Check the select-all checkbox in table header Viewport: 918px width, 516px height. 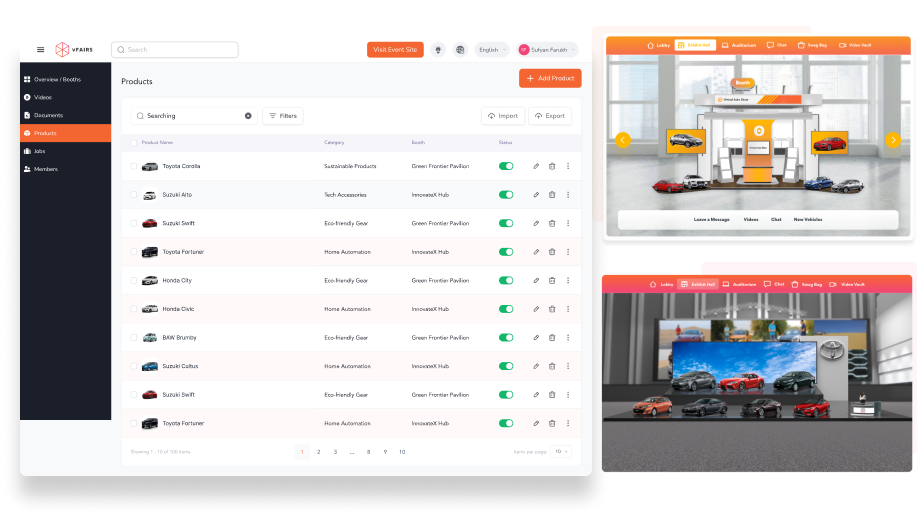click(133, 143)
